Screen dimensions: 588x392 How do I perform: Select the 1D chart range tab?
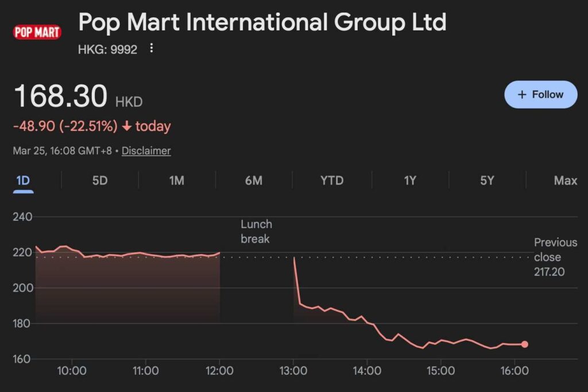[23, 180]
